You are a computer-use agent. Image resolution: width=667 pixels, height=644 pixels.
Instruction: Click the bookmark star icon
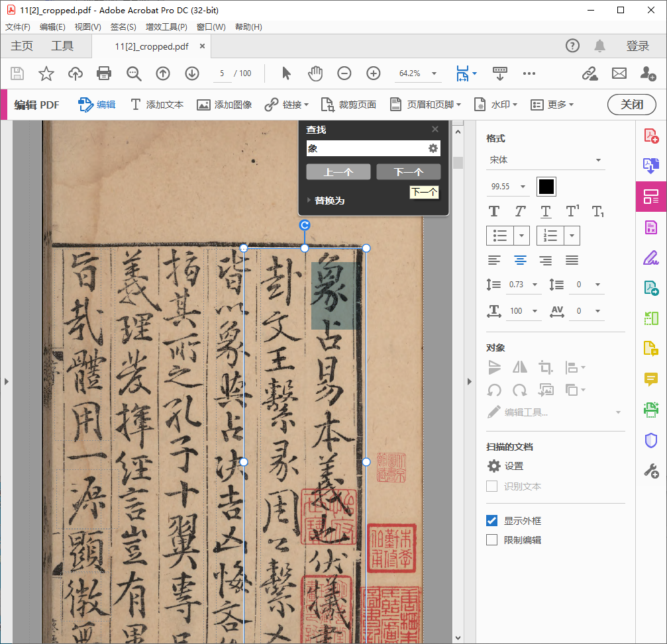(x=46, y=73)
